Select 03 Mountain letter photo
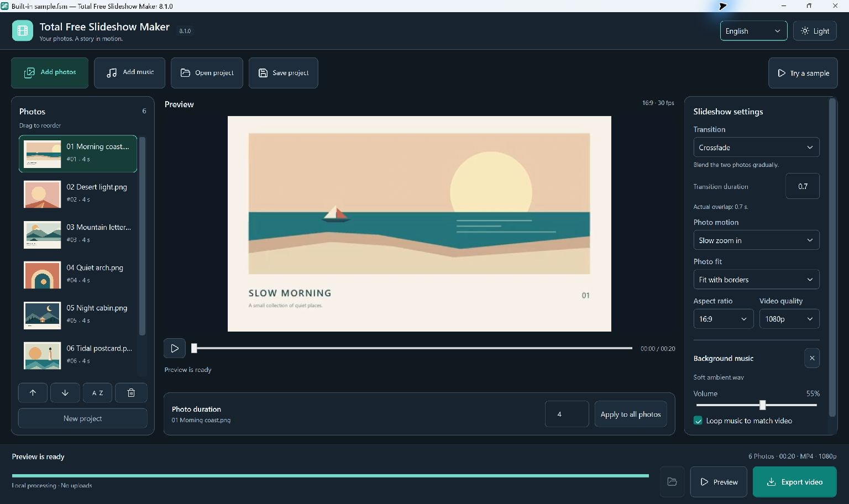849x504 pixels. pyautogui.click(x=78, y=234)
